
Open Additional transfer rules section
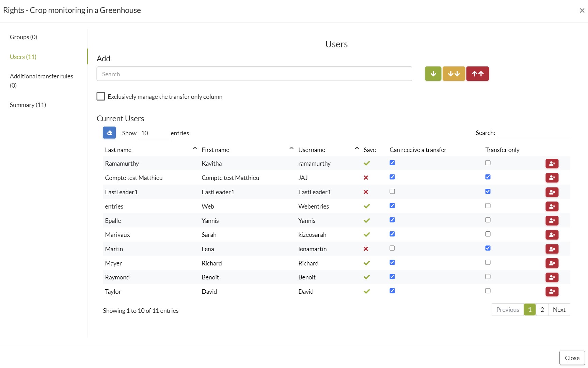[42, 81]
